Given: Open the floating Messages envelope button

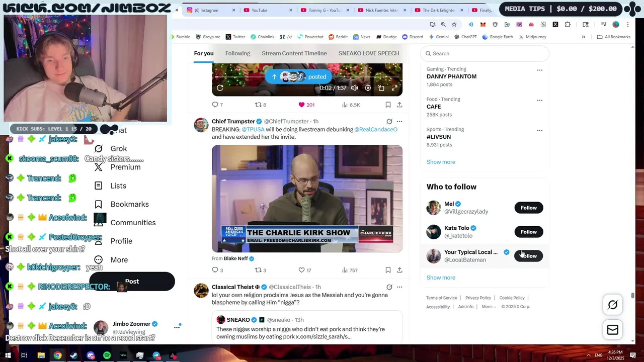Looking at the screenshot, I should pyautogui.click(x=613, y=330).
